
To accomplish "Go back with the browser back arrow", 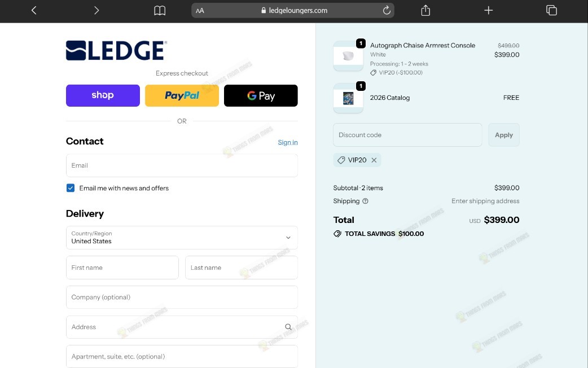I will [x=34, y=10].
